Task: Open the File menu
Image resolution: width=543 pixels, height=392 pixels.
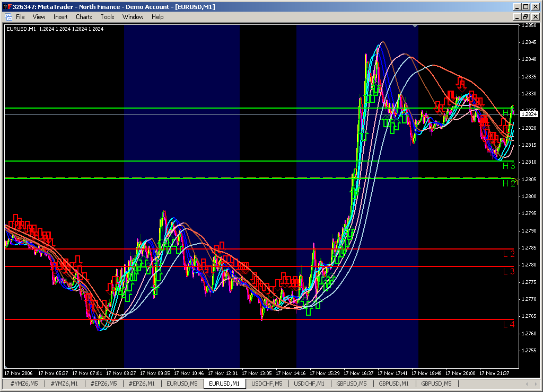Action: tap(21, 17)
